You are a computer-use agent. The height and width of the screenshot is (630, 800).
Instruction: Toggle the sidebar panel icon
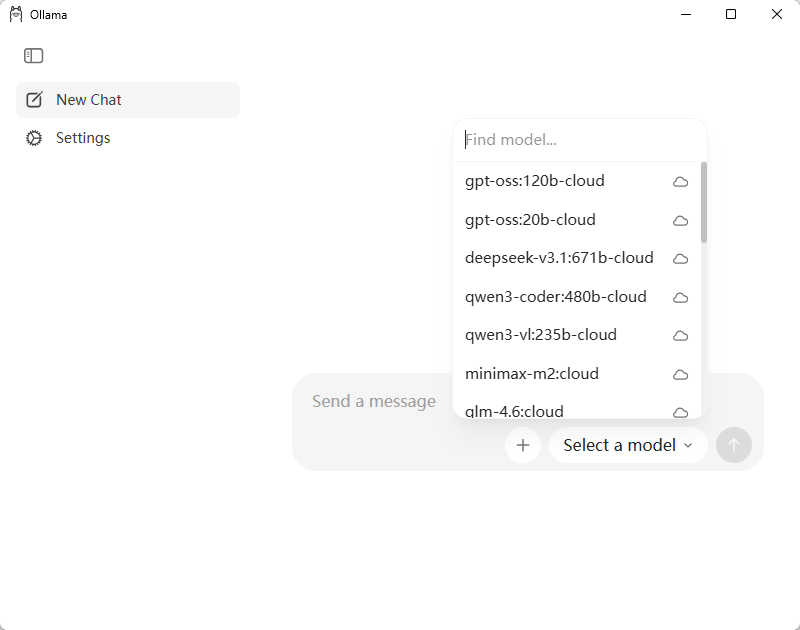tap(34, 56)
